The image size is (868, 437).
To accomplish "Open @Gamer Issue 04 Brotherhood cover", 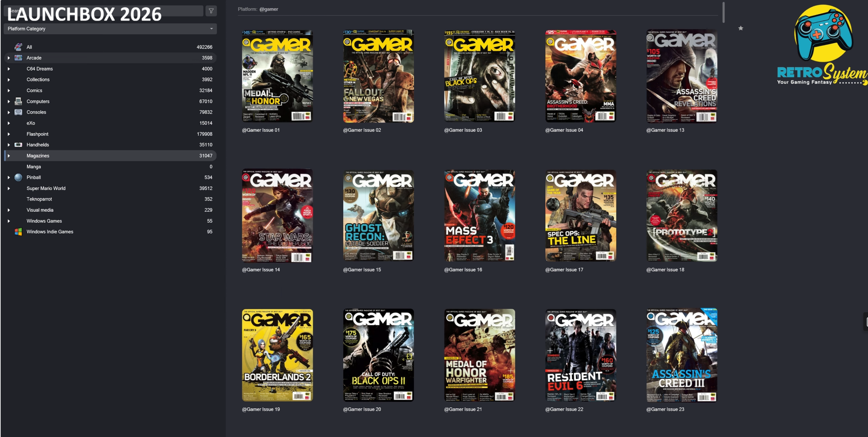I will (x=580, y=76).
